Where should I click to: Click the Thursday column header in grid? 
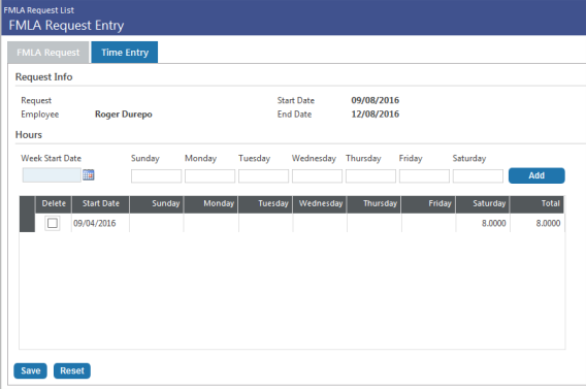[374, 204]
